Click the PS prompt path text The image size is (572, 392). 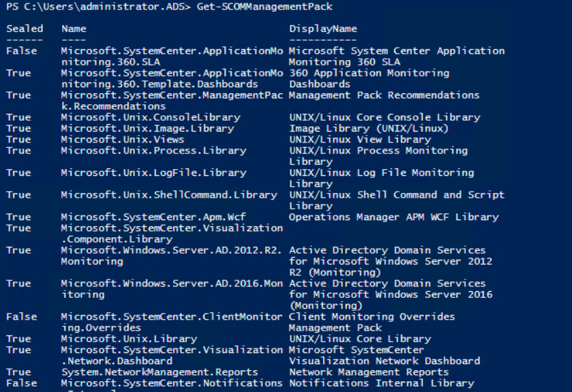pyautogui.click(x=98, y=7)
